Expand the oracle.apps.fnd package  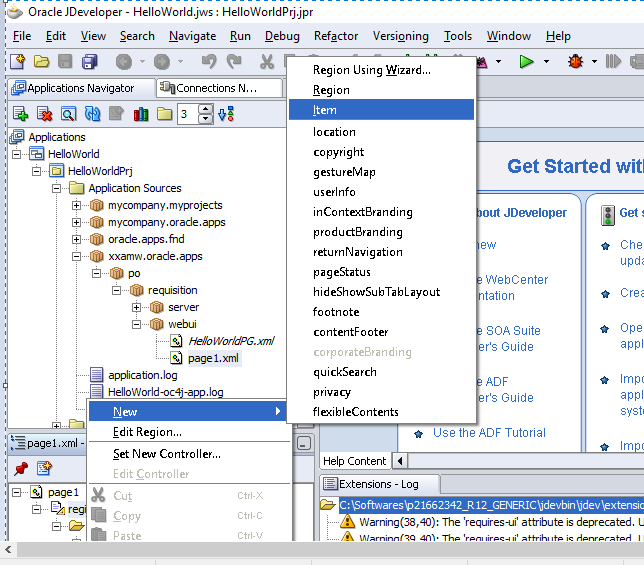click(76, 239)
